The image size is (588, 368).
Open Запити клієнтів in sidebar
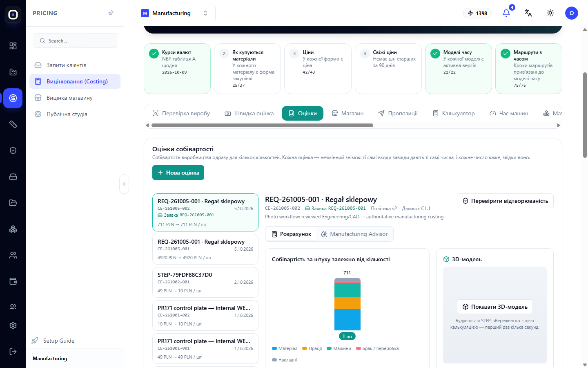(x=75, y=65)
